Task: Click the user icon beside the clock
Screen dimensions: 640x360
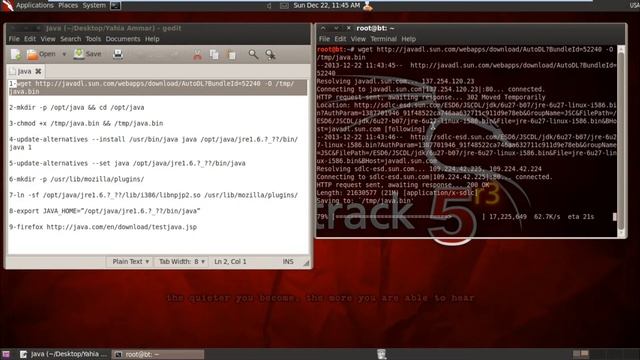Action: pyautogui.click(x=368, y=6)
